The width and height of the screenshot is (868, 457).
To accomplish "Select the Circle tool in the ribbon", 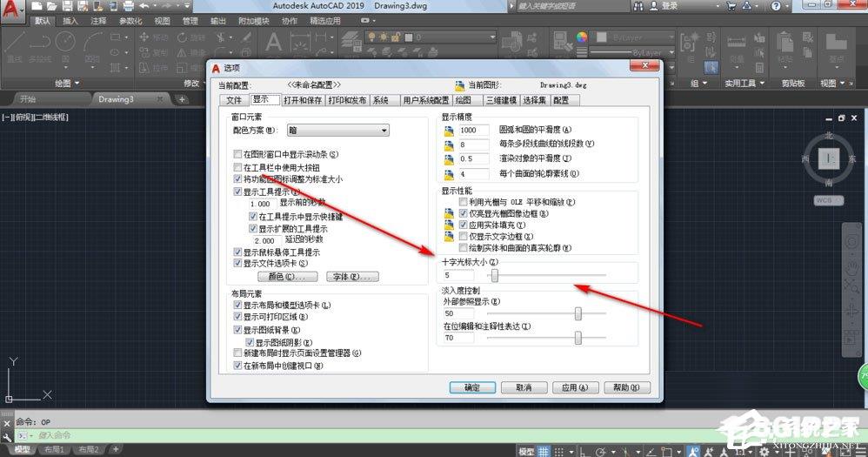I will point(65,46).
